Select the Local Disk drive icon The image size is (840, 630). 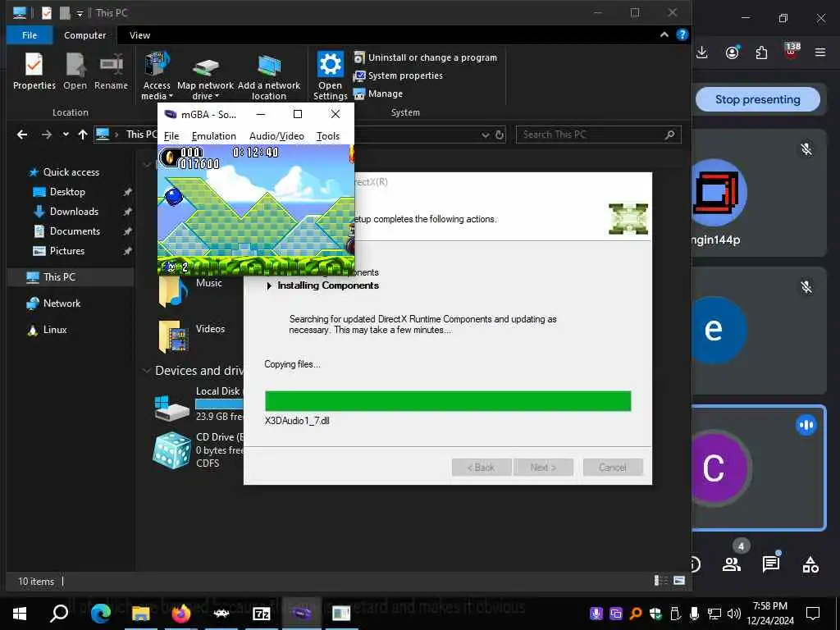tap(172, 409)
